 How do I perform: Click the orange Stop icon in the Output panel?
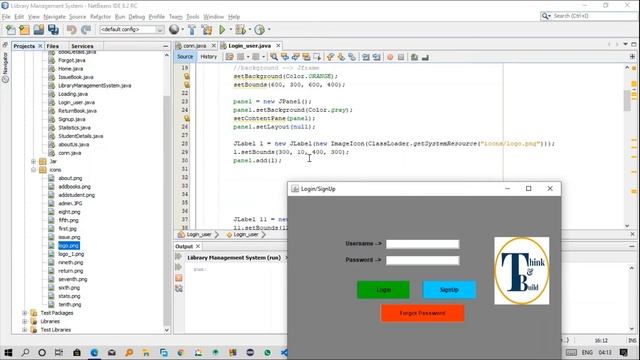pyautogui.click(x=178, y=278)
